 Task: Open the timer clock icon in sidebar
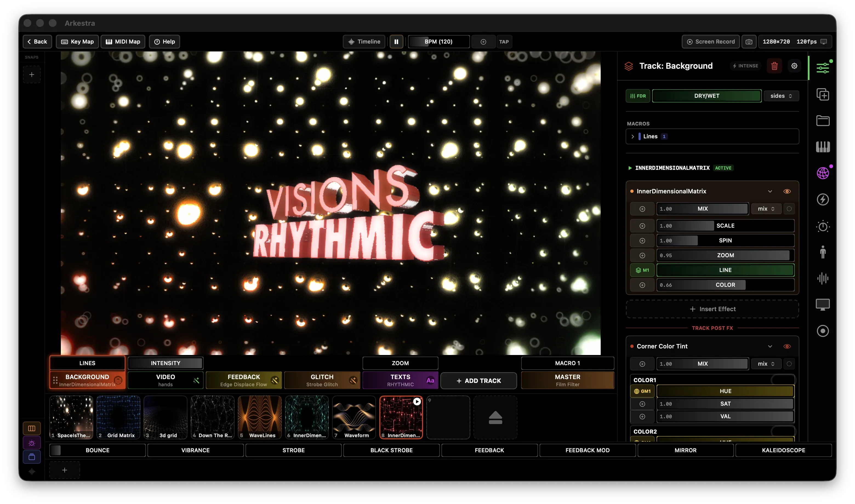point(822,226)
